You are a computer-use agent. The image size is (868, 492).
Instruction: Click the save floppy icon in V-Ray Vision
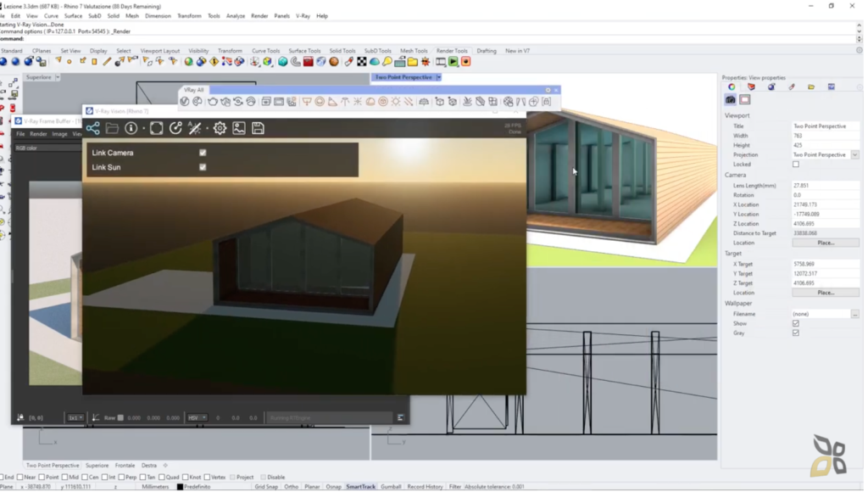click(258, 129)
